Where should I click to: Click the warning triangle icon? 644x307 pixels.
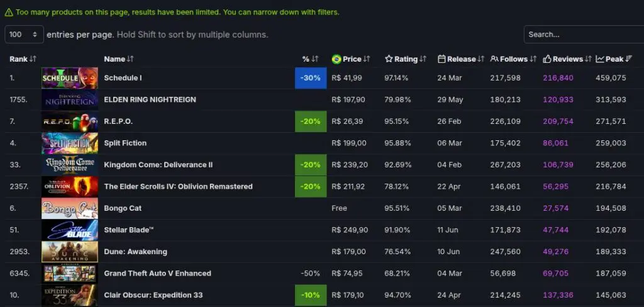tap(9, 13)
